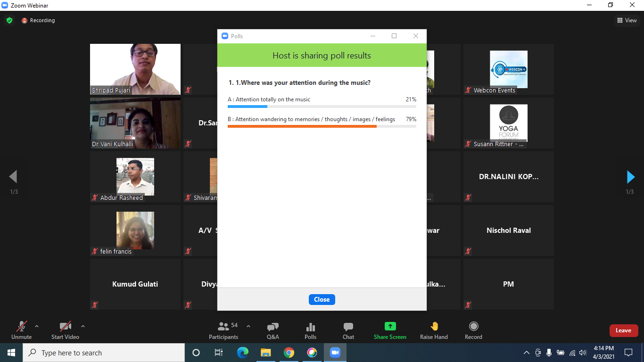Viewport: 644px width, 362px height.
Task: Open the Chat panel
Action: (348, 330)
